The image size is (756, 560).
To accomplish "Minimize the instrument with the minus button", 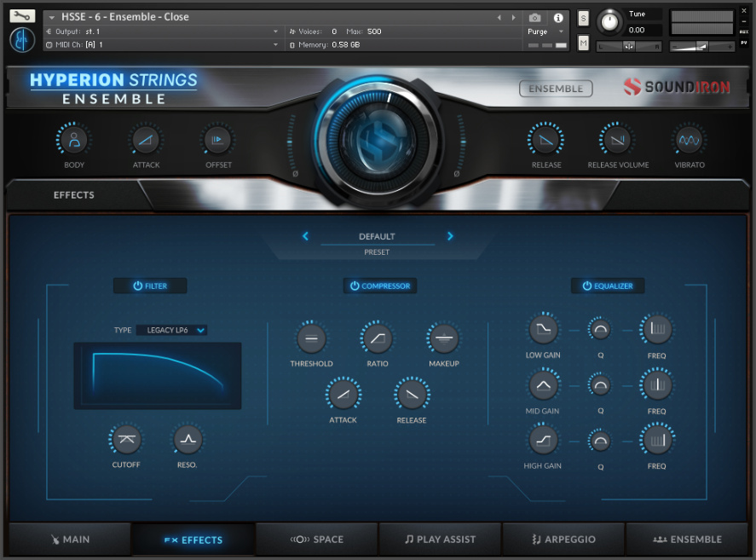I will (744, 21).
